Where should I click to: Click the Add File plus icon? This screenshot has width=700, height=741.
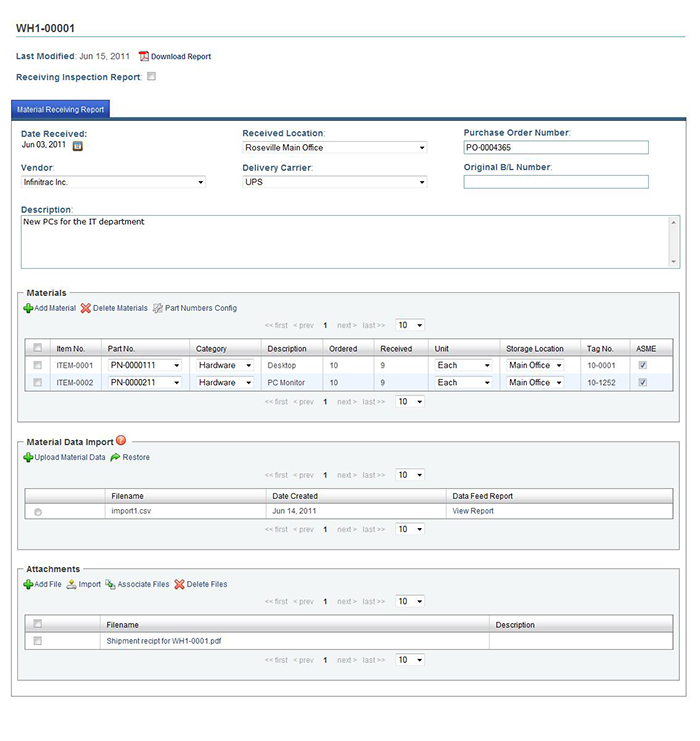coord(28,585)
